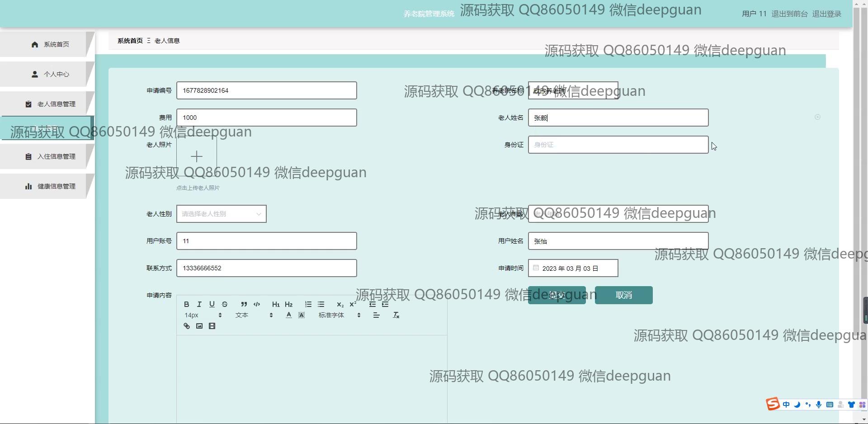Viewport: 868px width, 424px height.
Task: Apply the H1 heading style
Action: coord(275,304)
